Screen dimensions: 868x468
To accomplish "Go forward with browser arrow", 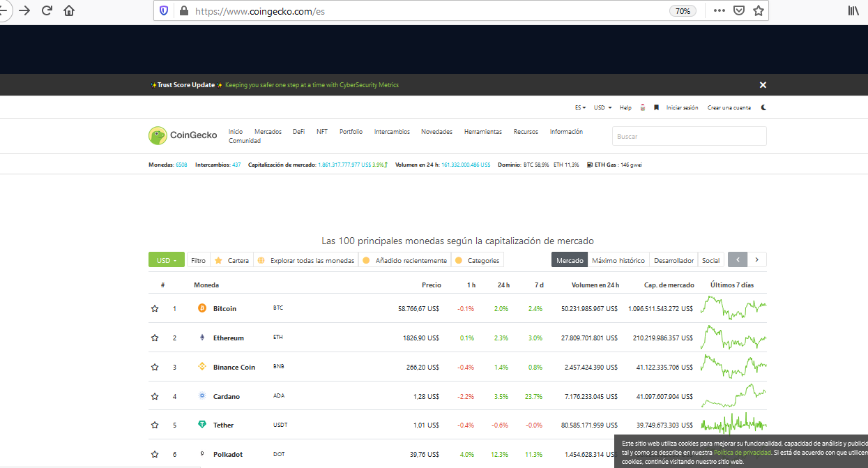I will coord(24,10).
